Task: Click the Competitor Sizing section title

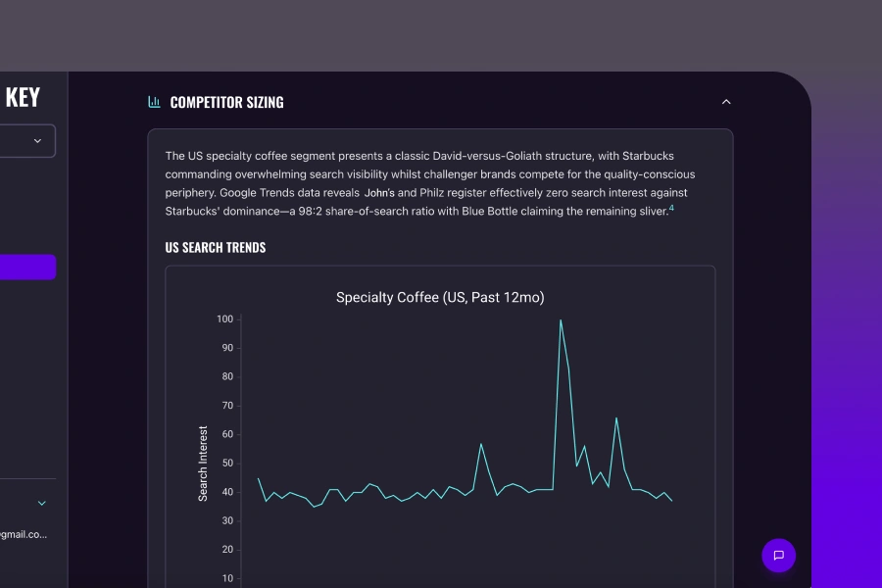Action: [226, 102]
